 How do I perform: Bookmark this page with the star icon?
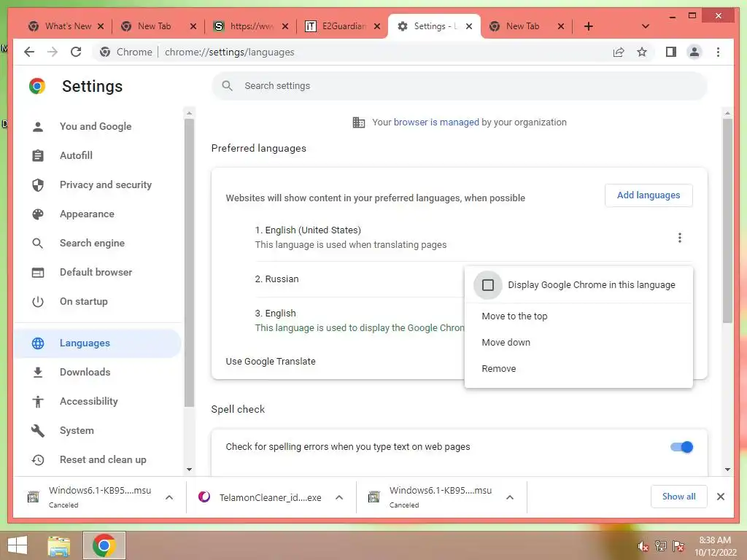coord(642,52)
